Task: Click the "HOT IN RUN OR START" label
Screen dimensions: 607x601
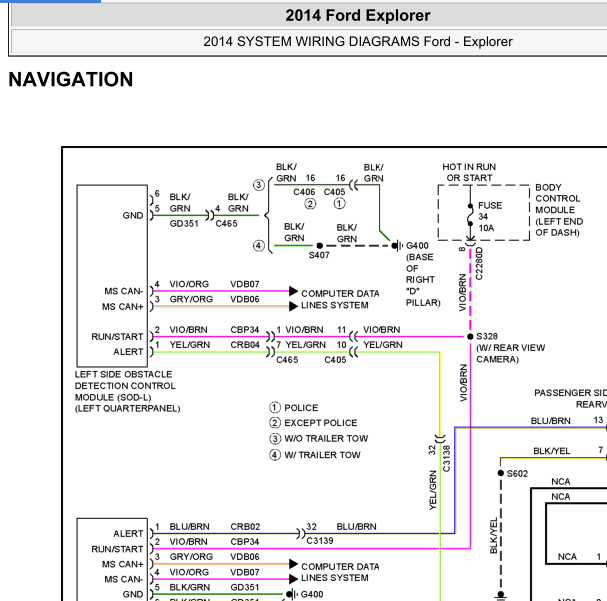Action: [x=469, y=172]
